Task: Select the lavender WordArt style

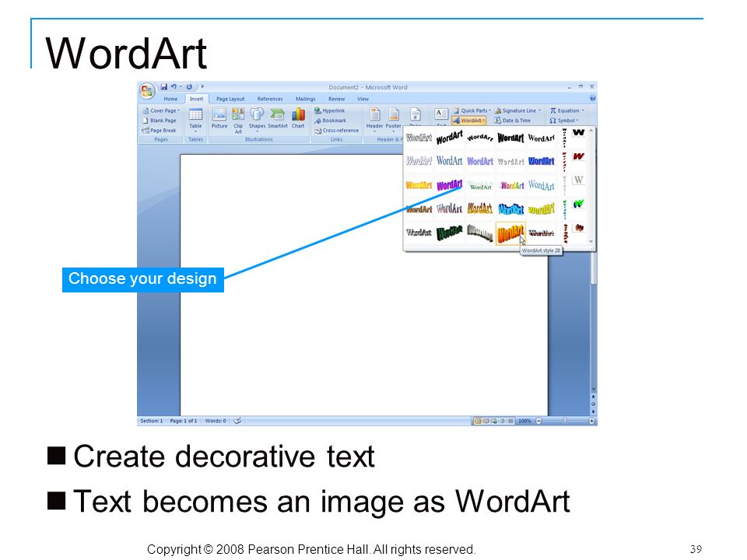Action: tap(480, 161)
